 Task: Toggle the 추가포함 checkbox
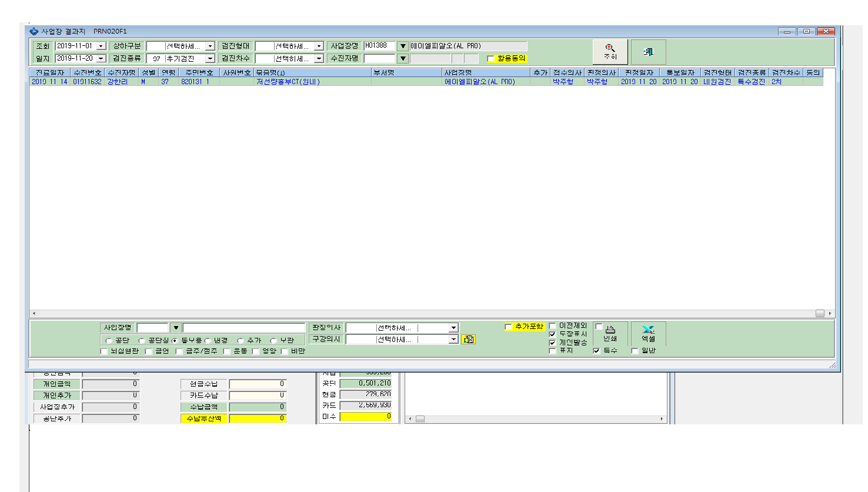[509, 327]
